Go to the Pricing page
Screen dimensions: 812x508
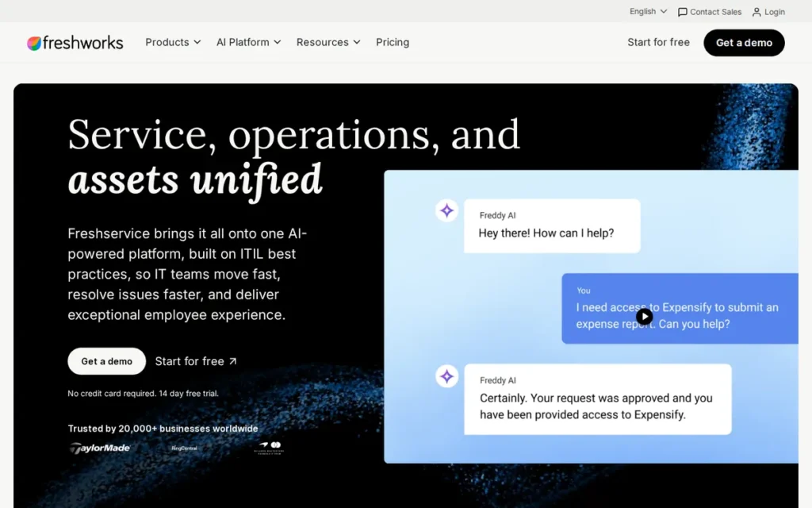point(393,43)
